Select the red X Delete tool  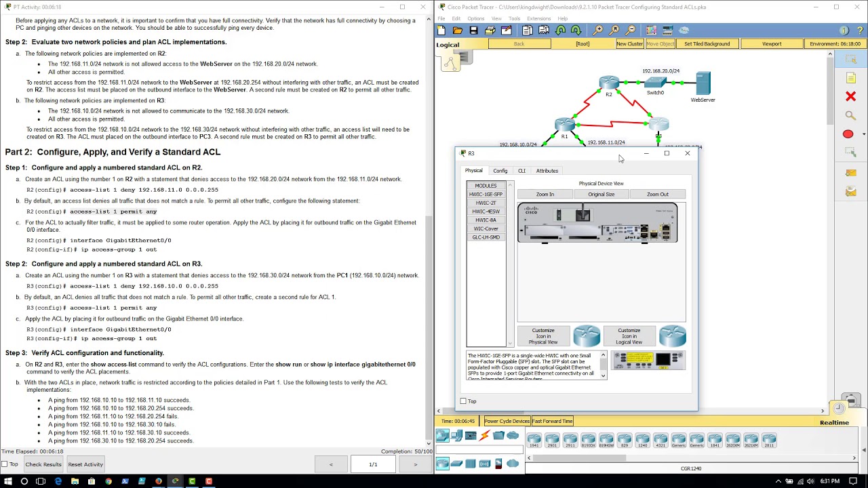click(850, 97)
